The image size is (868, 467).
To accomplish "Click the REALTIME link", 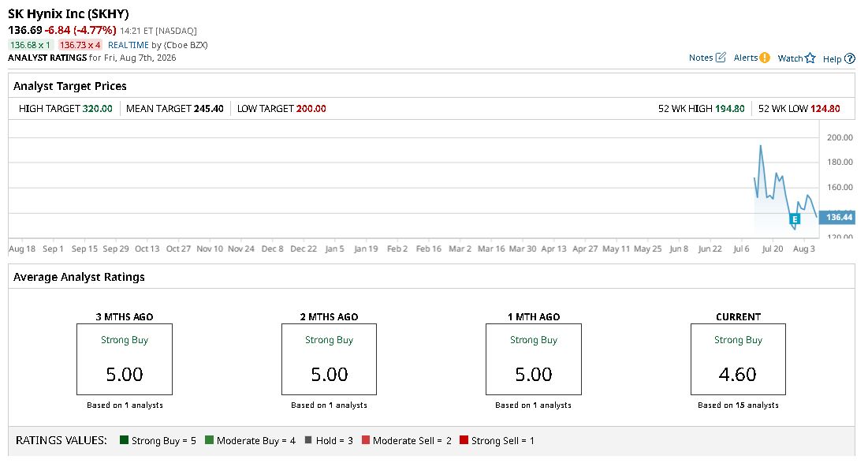I will point(129,45).
